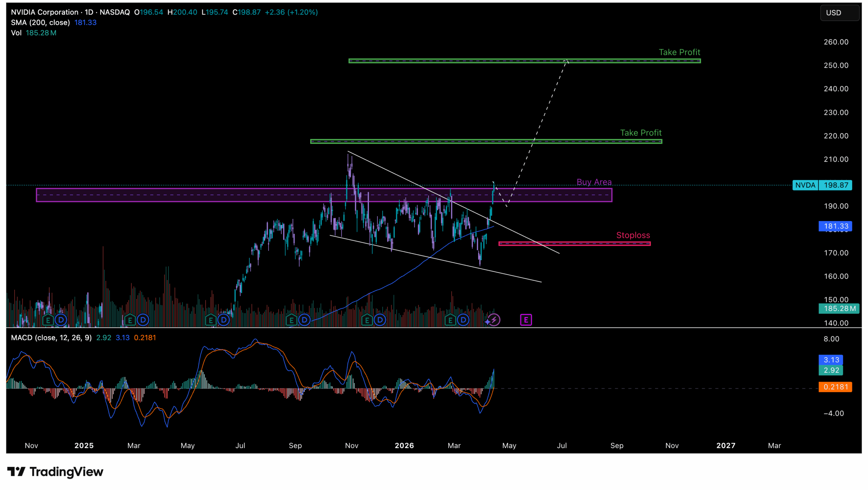Click the purple lightning bolt news icon
This screenshot has height=490, width=868.
click(x=494, y=320)
